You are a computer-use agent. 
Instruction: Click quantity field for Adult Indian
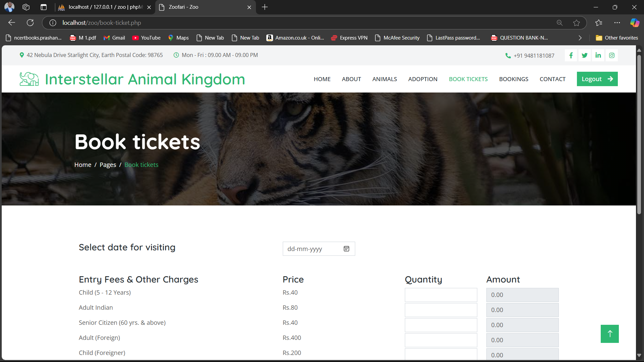(441, 310)
